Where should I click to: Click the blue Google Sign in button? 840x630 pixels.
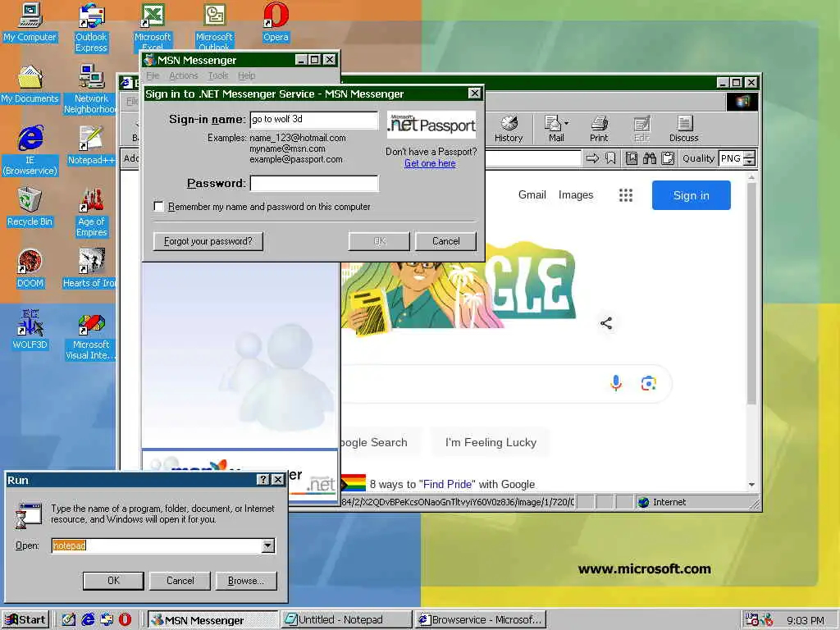[691, 195]
